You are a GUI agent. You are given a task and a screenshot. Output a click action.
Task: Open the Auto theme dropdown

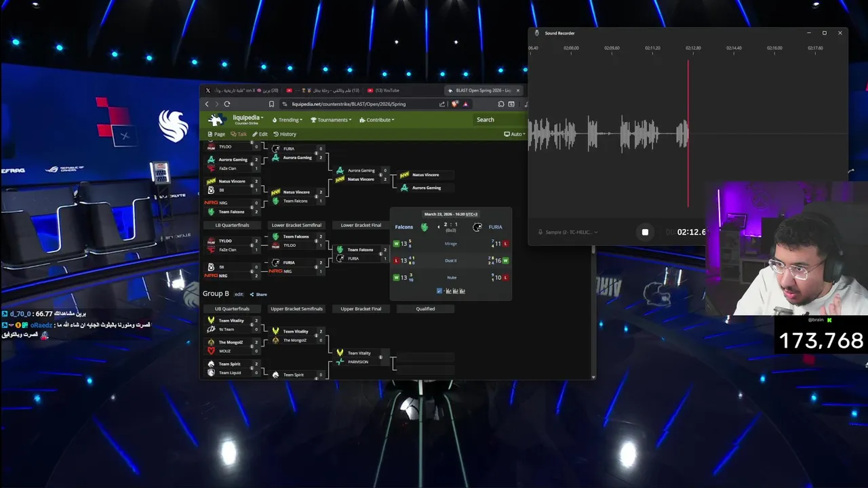pyautogui.click(x=515, y=134)
